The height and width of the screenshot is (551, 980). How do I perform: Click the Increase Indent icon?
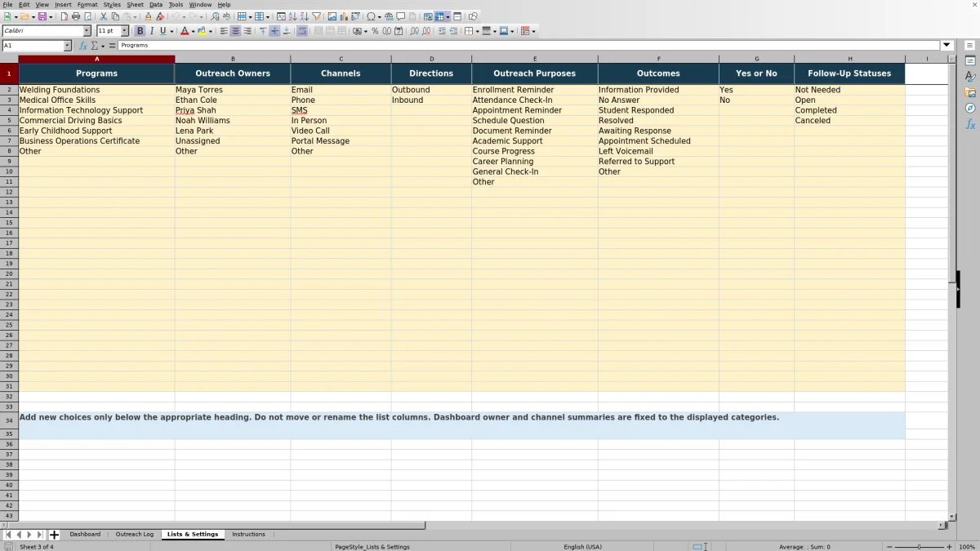pyautogui.click(x=442, y=31)
